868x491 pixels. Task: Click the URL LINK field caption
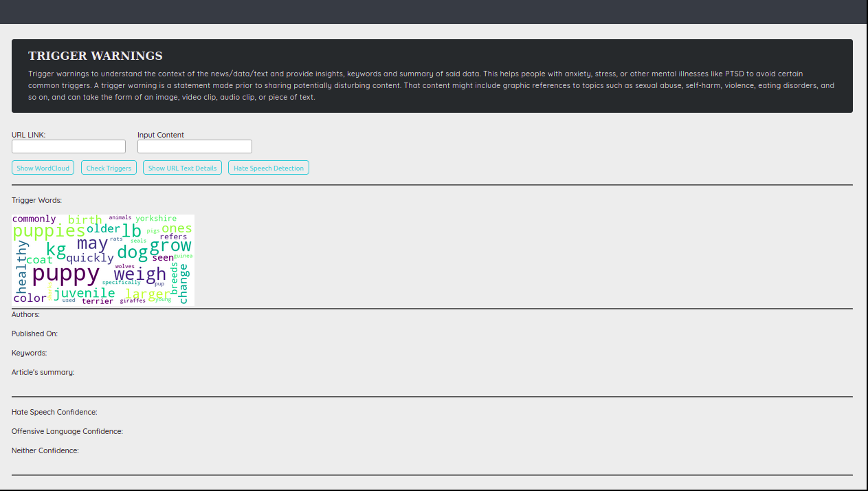(x=28, y=135)
